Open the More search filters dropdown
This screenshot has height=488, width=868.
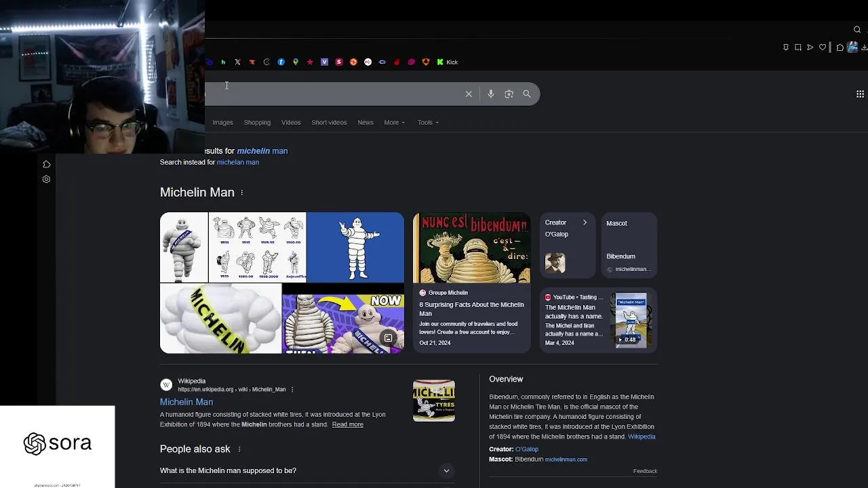tap(394, 123)
